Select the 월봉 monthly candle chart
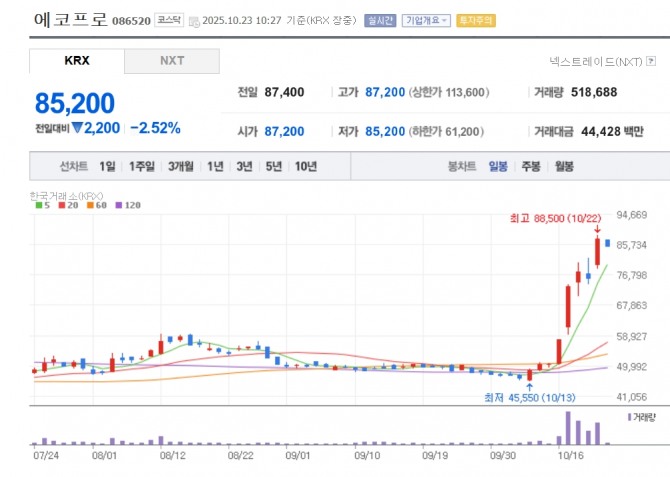 coord(564,167)
